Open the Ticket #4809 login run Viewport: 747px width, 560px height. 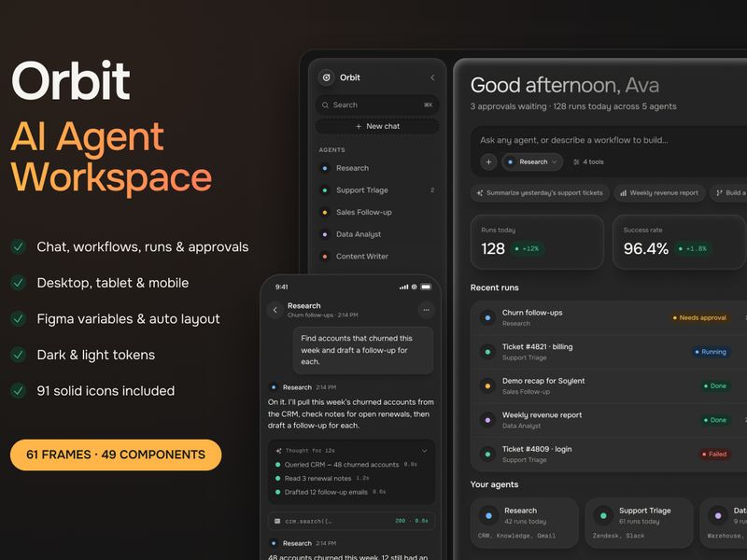pyautogui.click(x=609, y=455)
